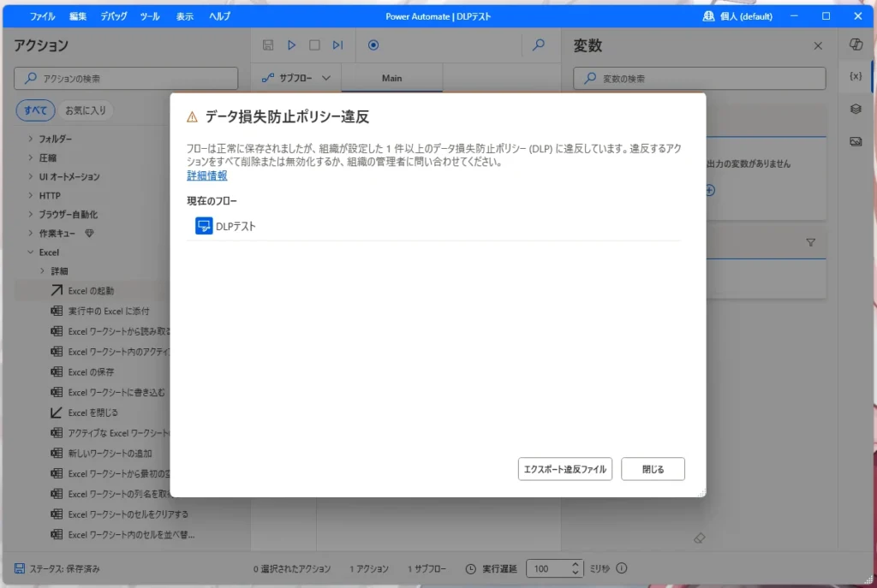Click the info icon next to ミリ秒
The height and width of the screenshot is (588, 877).
tap(622, 568)
